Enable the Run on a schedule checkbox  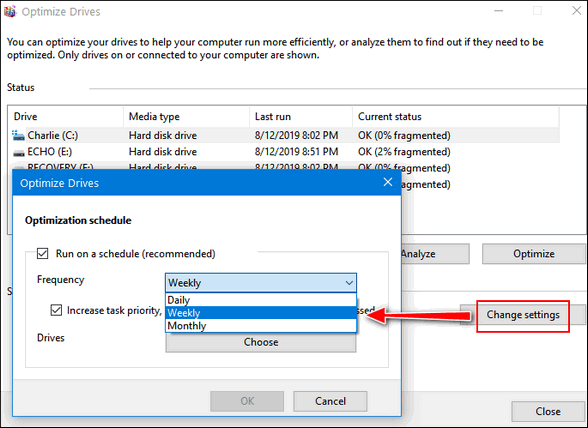(42, 254)
